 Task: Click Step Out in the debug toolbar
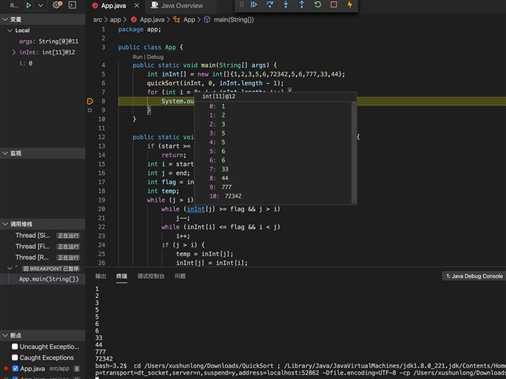(301, 5)
